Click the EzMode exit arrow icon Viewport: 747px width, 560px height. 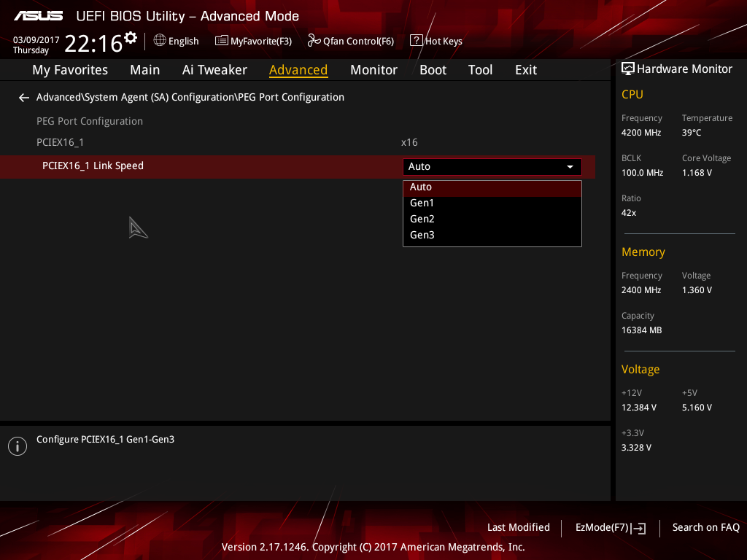pyautogui.click(x=638, y=528)
